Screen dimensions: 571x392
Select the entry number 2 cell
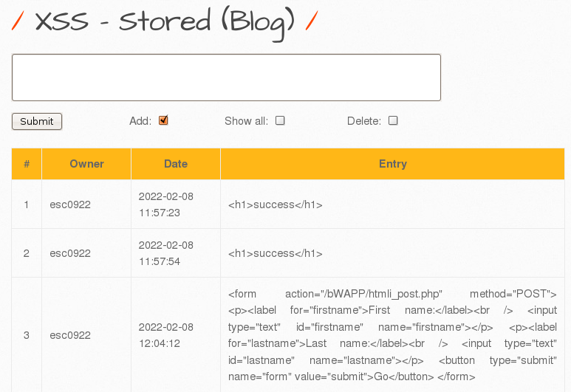pos(27,253)
